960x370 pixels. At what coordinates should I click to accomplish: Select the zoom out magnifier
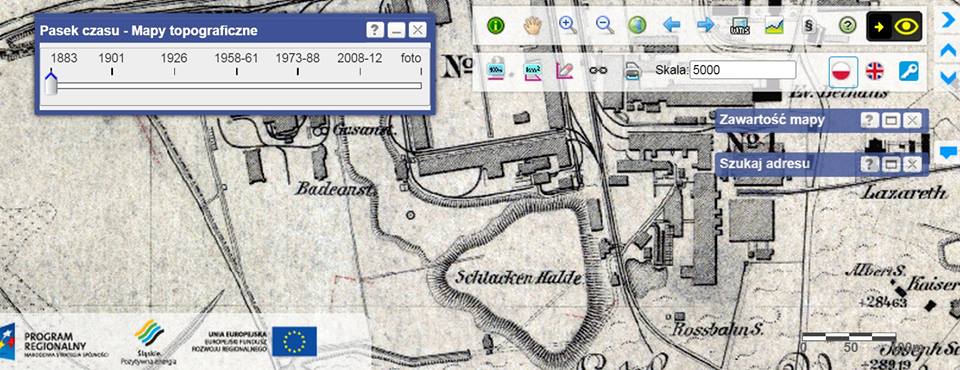605,25
